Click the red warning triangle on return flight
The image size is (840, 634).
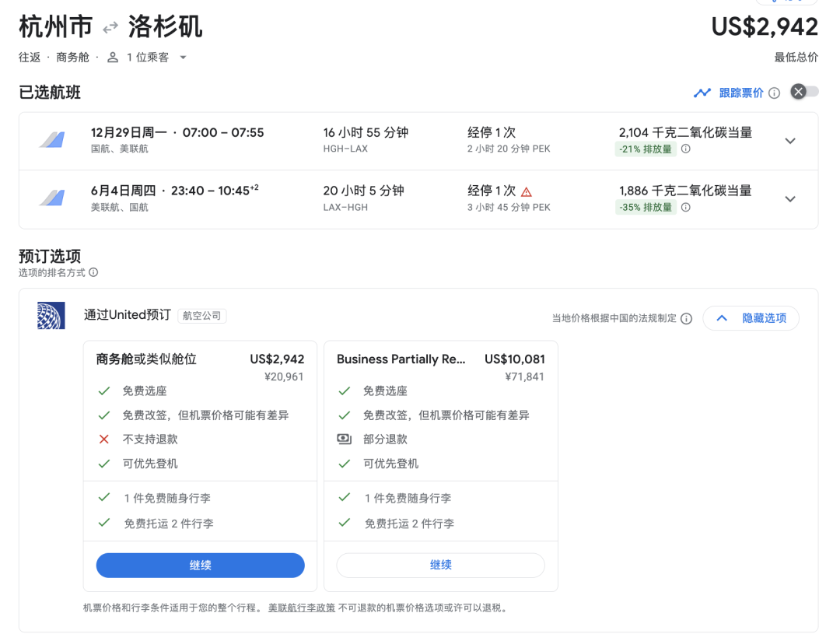tap(527, 191)
